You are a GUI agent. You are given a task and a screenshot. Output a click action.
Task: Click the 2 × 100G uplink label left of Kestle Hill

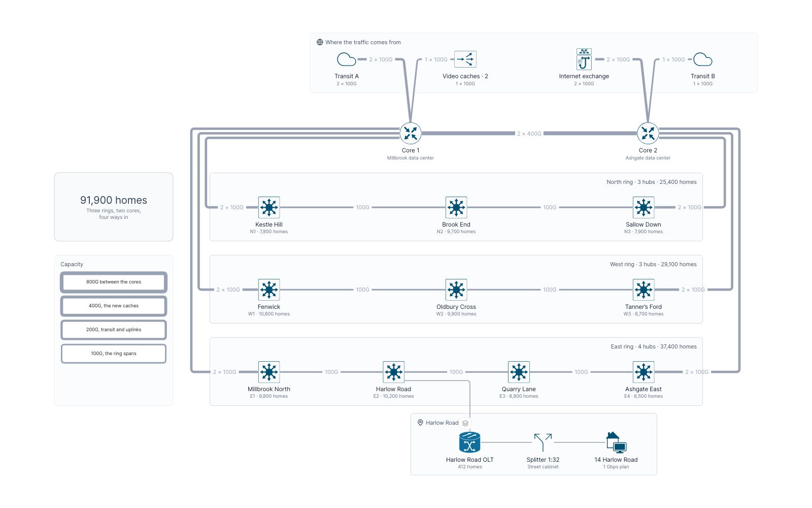[232, 207]
